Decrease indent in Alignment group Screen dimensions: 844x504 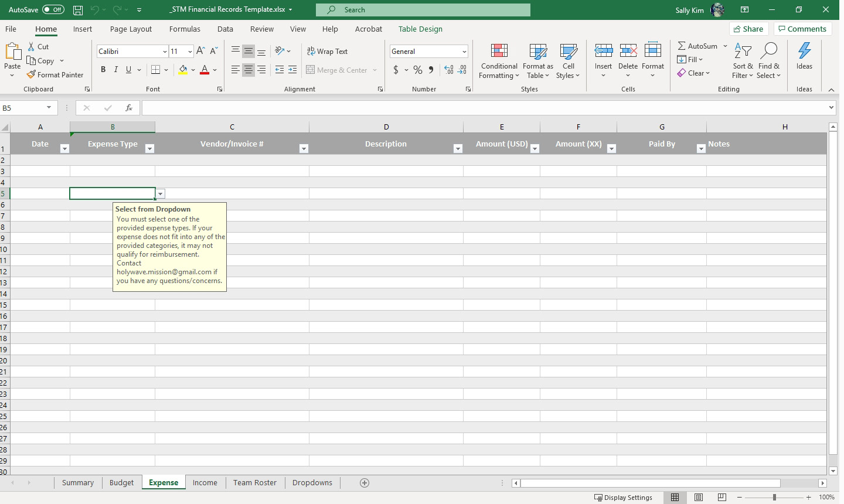point(280,70)
